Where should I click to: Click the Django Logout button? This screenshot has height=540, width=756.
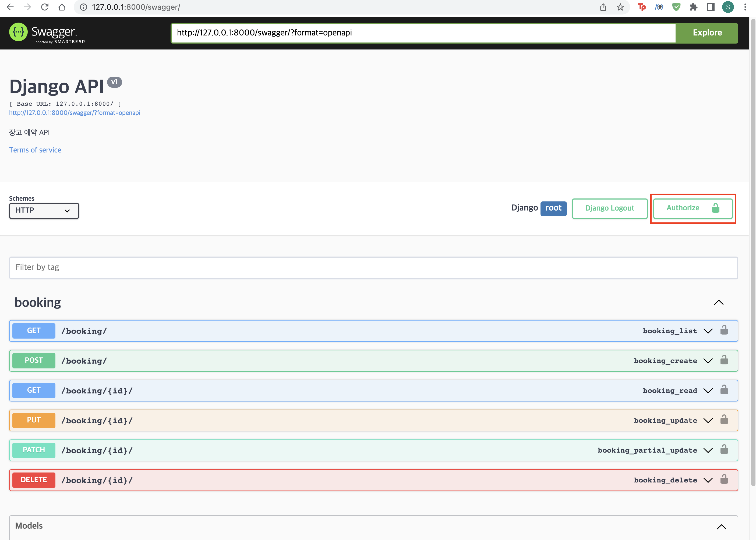click(x=609, y=208)
